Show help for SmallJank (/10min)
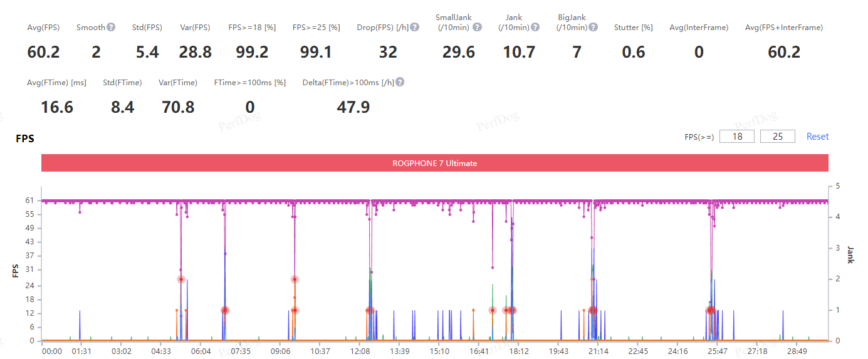 477,27
